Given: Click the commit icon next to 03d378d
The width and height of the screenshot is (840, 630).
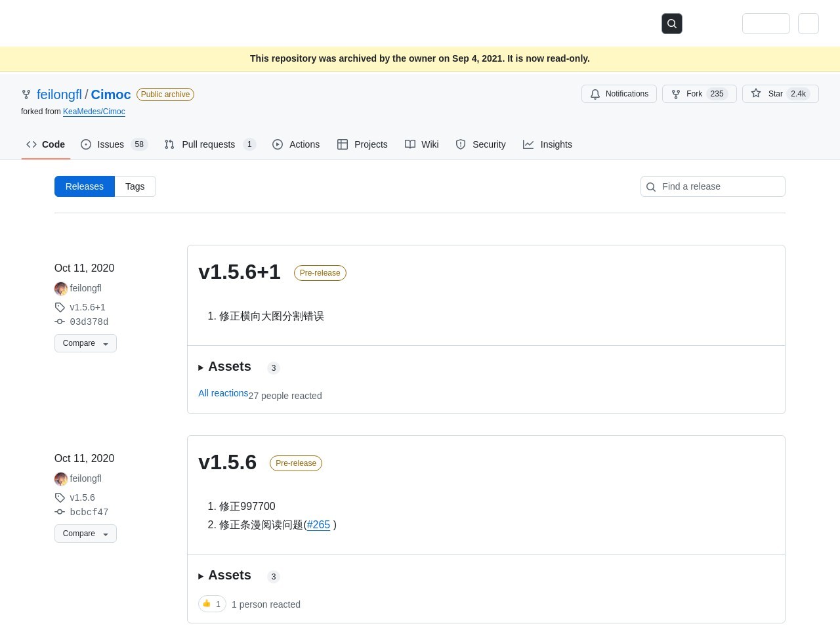Looking at the screenshot, I should (60, 322).
